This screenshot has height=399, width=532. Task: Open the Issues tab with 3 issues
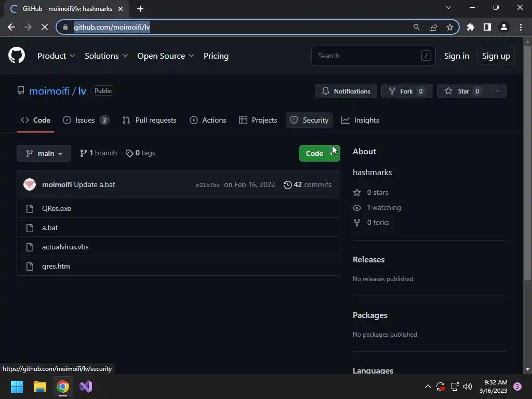pos(86,120)
